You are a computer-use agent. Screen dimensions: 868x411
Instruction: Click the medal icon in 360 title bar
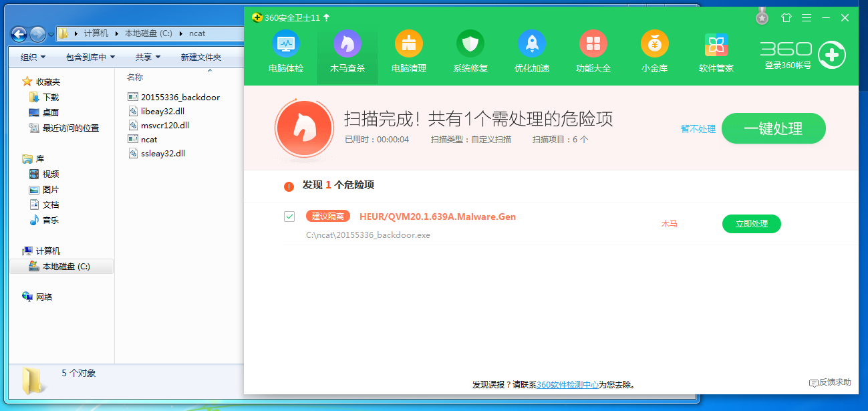762,17
